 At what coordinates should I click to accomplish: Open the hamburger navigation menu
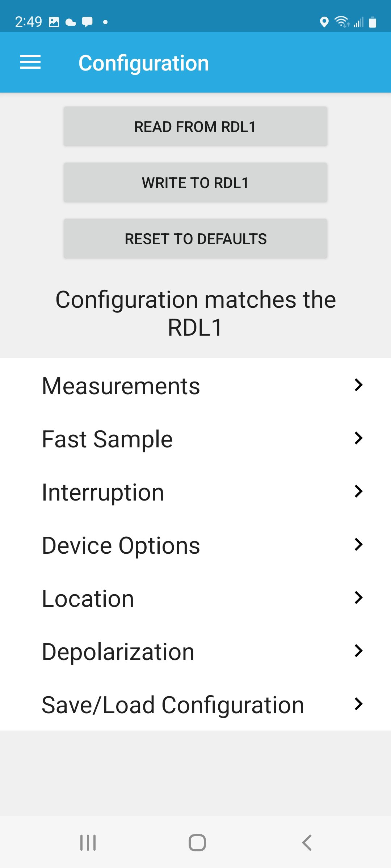pyautogui.click(x=30, y=62)
